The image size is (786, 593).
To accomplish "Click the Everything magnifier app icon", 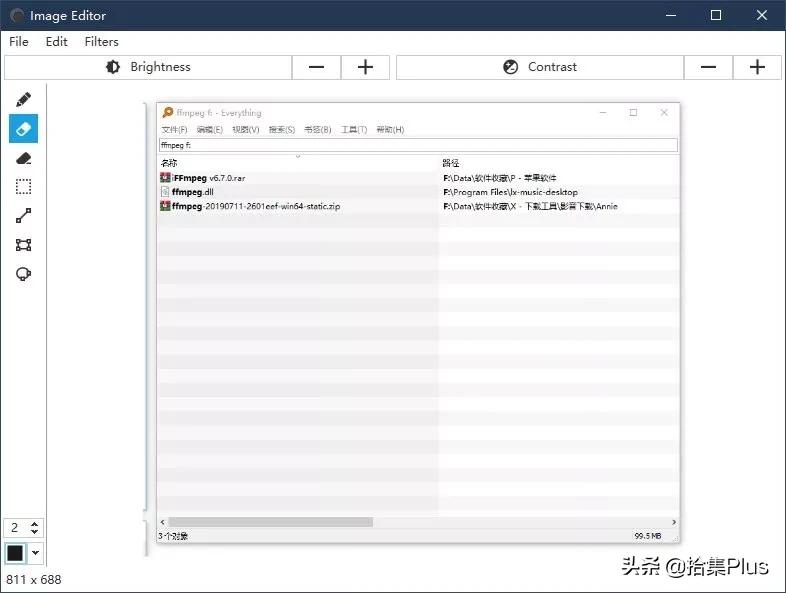I will [168, 112].
